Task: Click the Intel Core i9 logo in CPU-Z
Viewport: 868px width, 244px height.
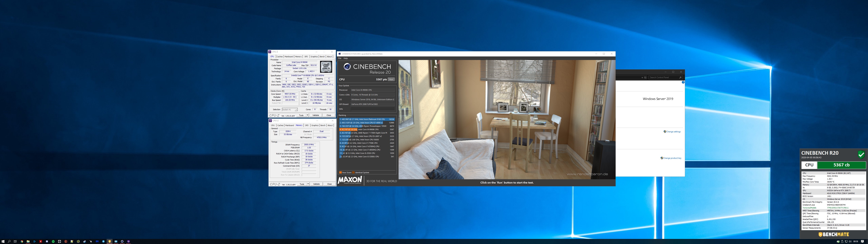Action: point(326,67)
